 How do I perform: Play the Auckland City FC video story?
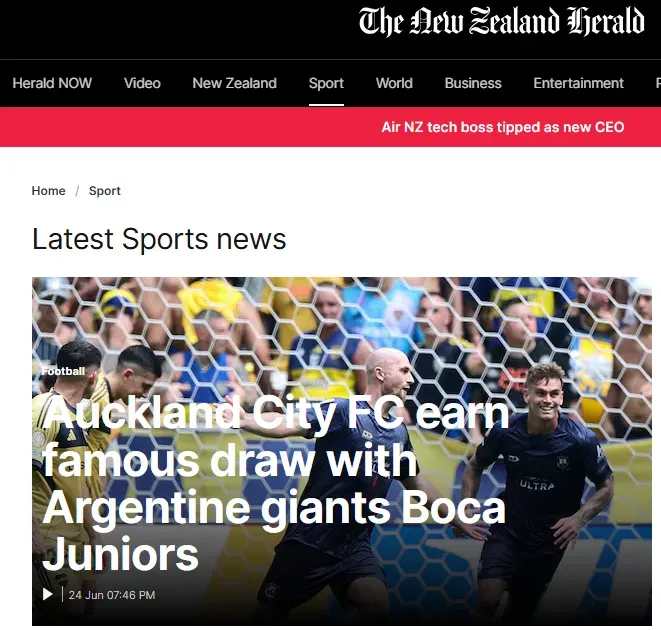tap(48, 594)
